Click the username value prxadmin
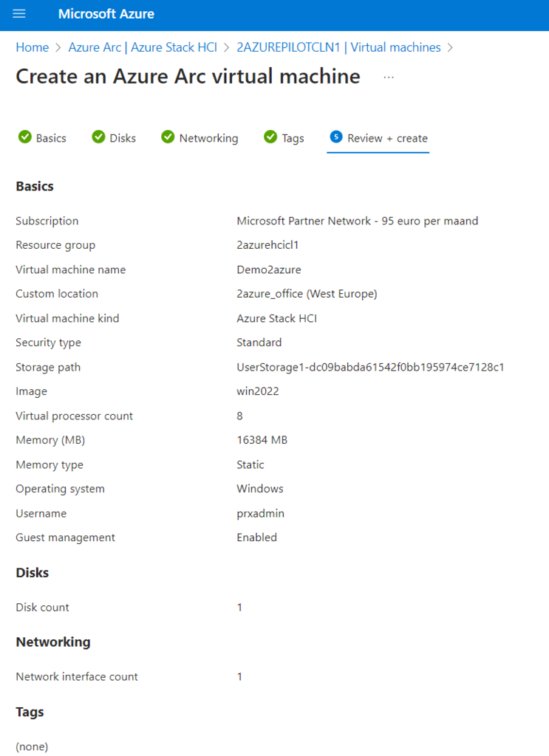Screen dimensions: 549x756 click(261, 514)
